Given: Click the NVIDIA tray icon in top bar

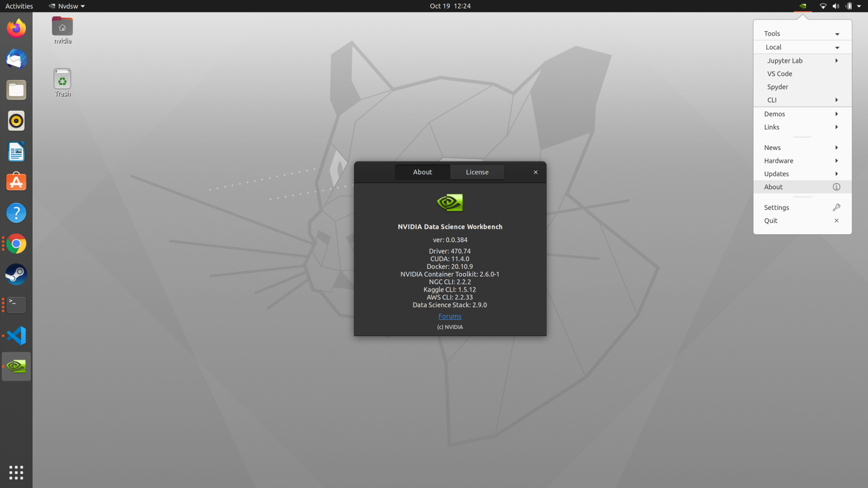Looking at the screenshot, I should point(802,6).
